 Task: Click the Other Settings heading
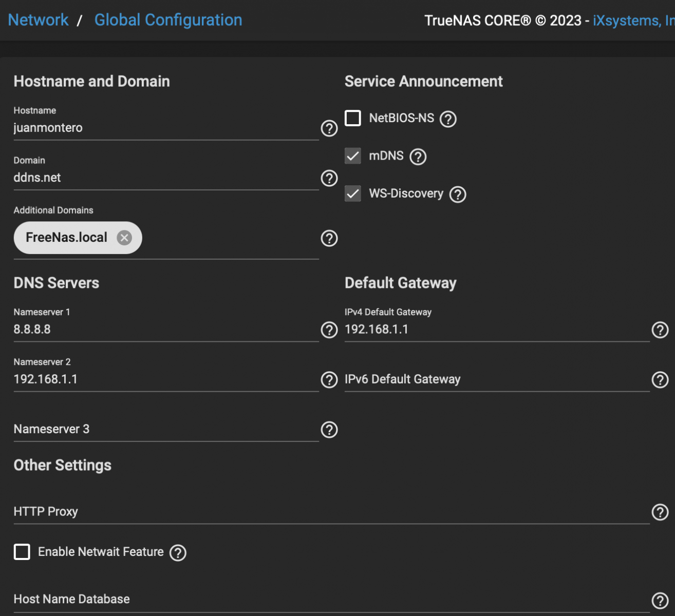pyautogui.click(x=63, y=465)
